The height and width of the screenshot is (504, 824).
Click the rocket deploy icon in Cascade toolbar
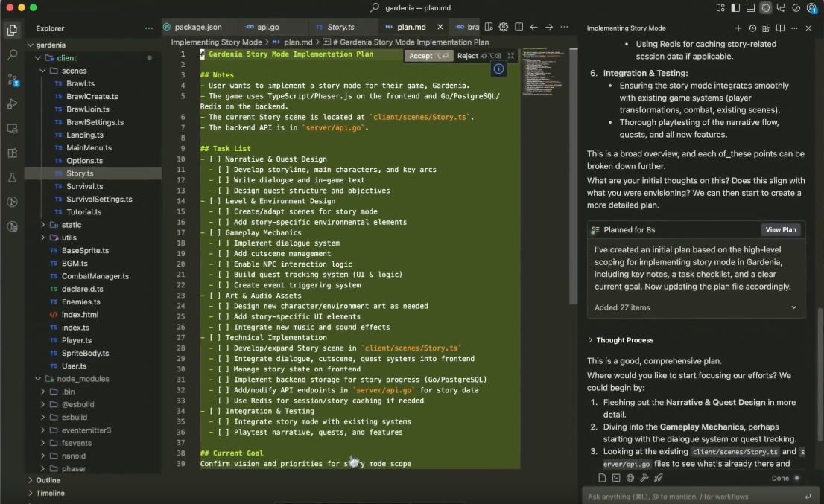tap(659, 478)
